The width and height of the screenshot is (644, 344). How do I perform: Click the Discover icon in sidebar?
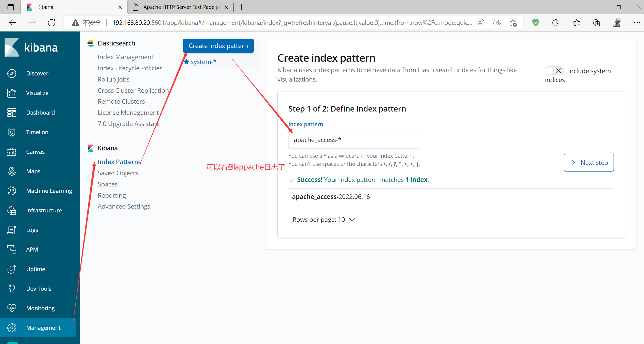[x=11, y=73]
